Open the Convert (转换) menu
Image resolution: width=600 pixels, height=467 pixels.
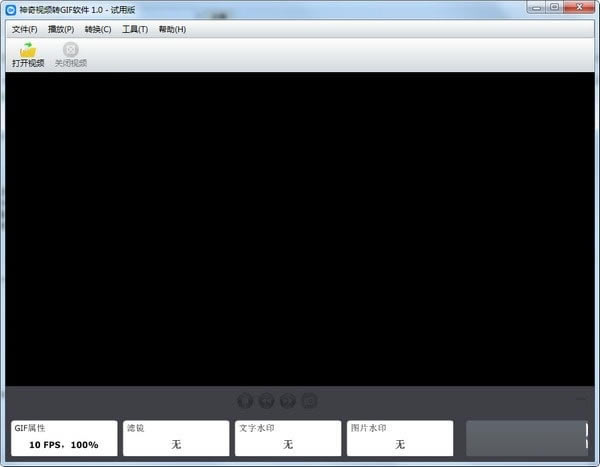coord(98,29)
